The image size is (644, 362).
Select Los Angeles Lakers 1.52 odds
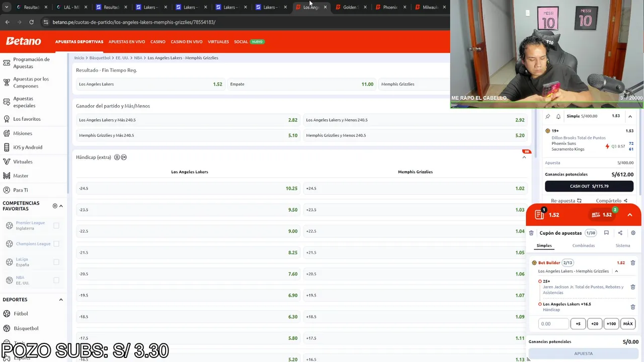tap(150, 84)
